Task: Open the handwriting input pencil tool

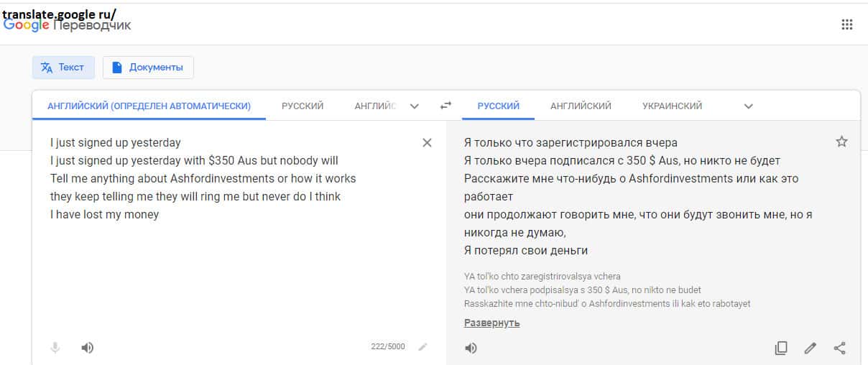Action: pos(423,347)
